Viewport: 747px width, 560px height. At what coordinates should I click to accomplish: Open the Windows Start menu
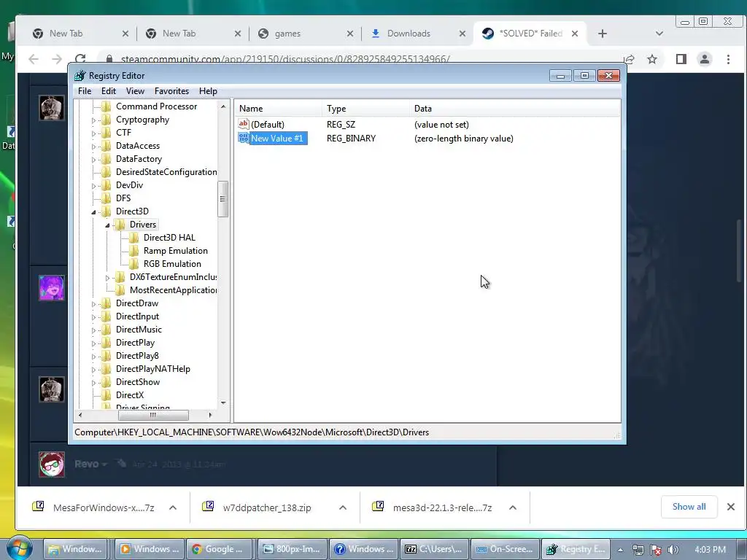(20, 548)
